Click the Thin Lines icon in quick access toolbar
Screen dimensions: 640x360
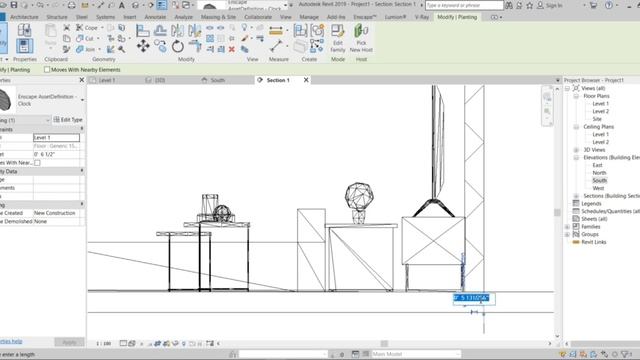click(x=162, y=5)
